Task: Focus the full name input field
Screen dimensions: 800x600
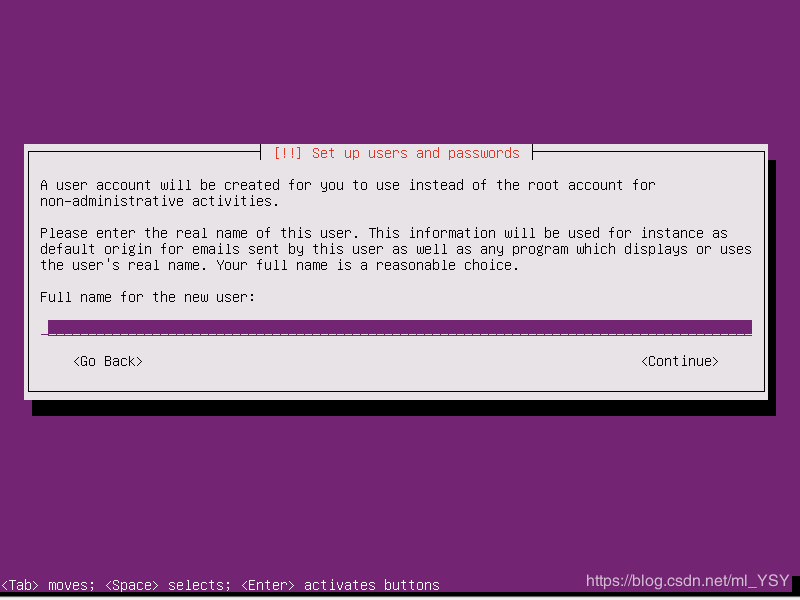Action: tap(396, 328)
